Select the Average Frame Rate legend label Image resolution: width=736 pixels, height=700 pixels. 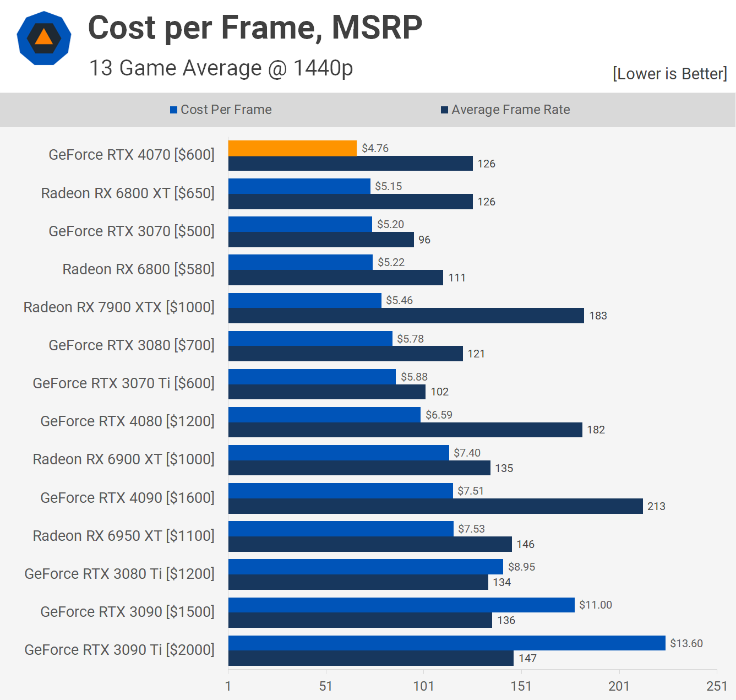(510, 110)
